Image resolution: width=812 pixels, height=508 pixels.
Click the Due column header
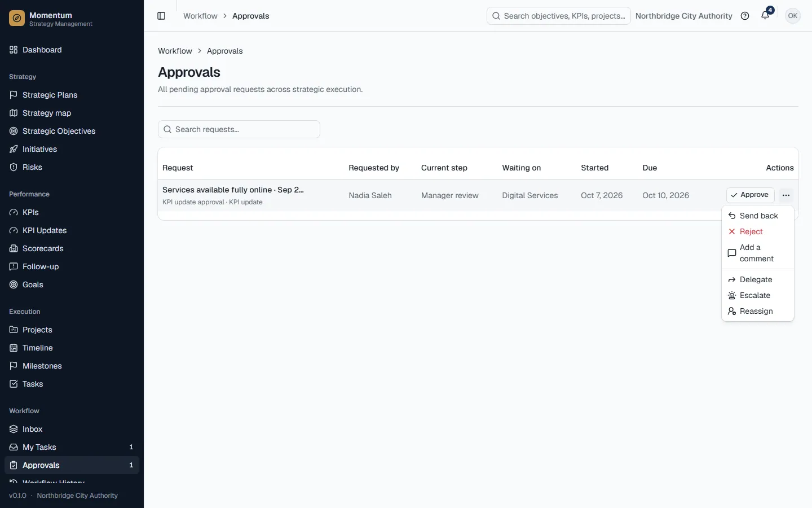point(650,168)
